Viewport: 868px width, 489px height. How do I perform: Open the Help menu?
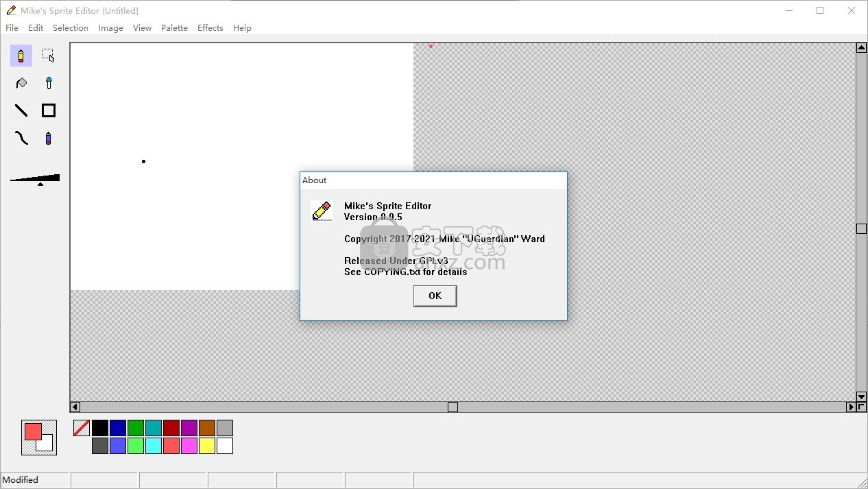[242, 28]
